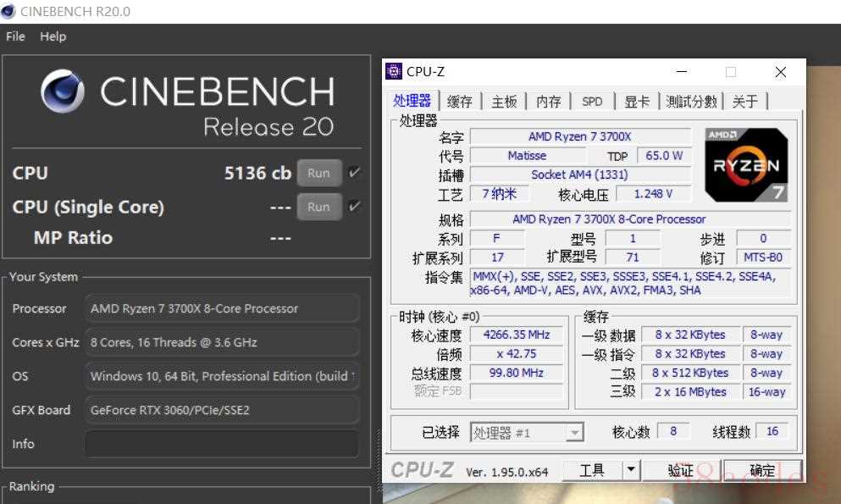Click the AMD Ryzen 7 logo badge
Image resolution: width=841 pixels, height=504 pixels.
click(747, 165)
